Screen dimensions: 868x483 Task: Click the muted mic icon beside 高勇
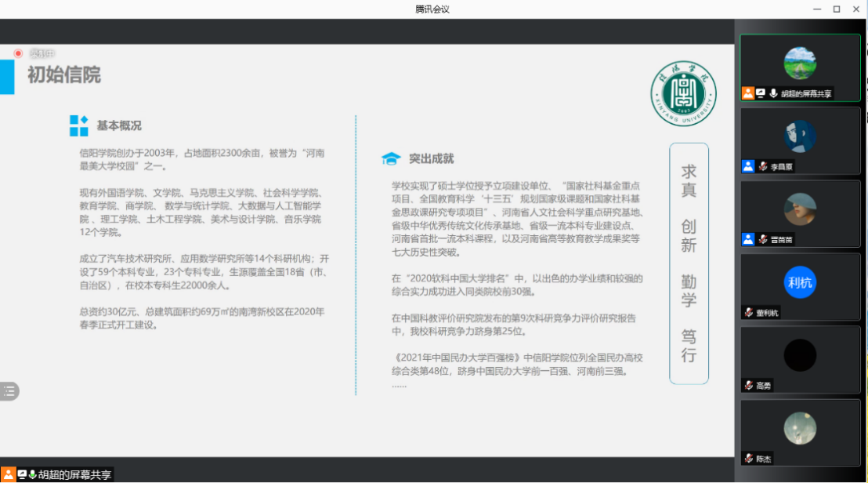tap(749, 386)
